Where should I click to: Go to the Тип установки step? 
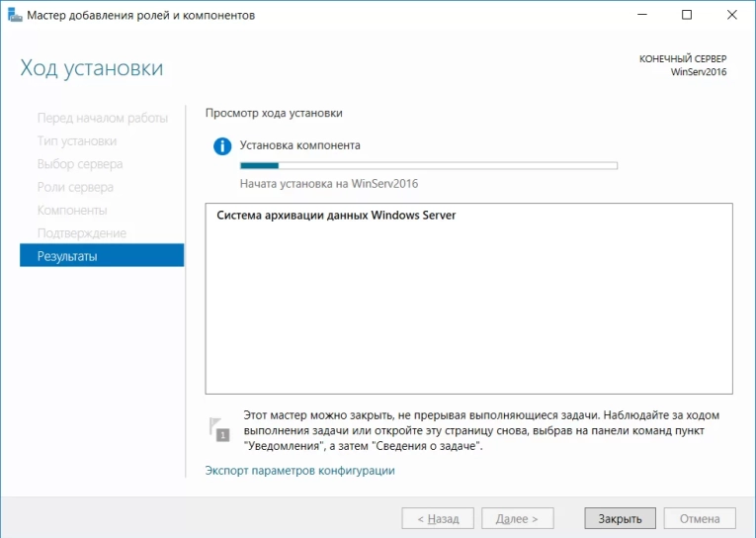pos(77,141)
